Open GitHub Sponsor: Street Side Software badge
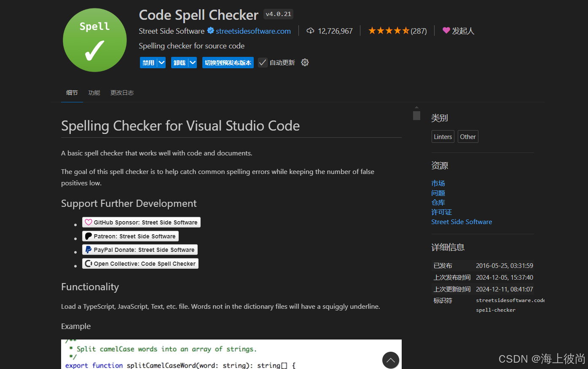Image resolution: width=588 pixels, height=369 pixels. (x=141, y=222)
